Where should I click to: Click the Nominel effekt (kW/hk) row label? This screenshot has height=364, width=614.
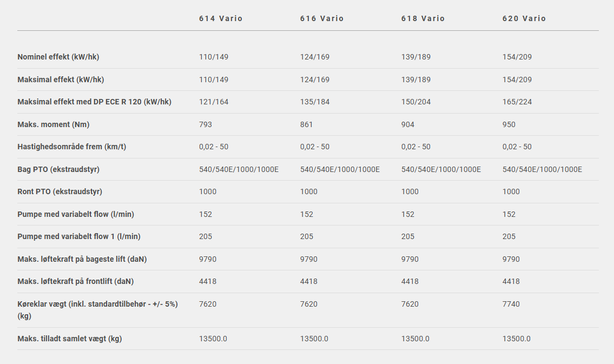pyautogui.click(x=58, y=57)
